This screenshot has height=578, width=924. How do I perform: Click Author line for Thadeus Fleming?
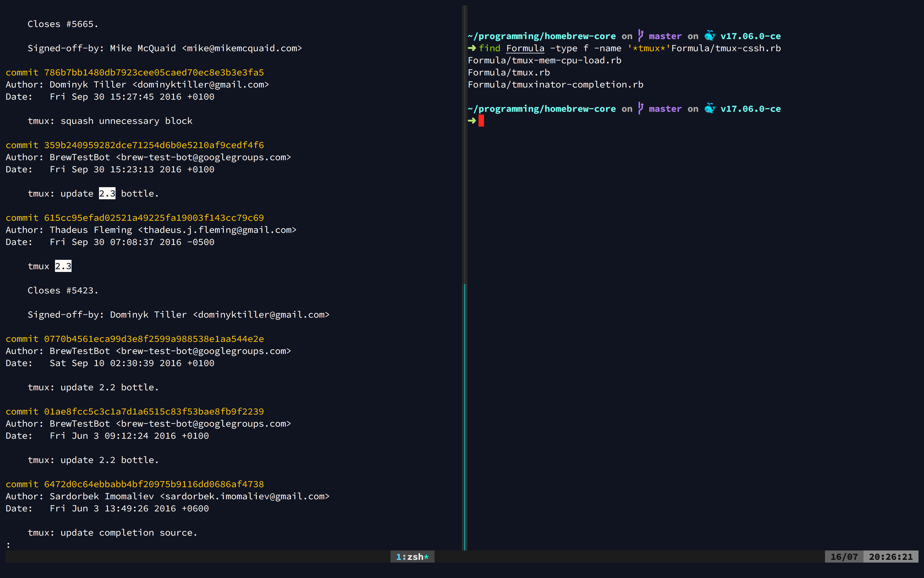[151, 230]
